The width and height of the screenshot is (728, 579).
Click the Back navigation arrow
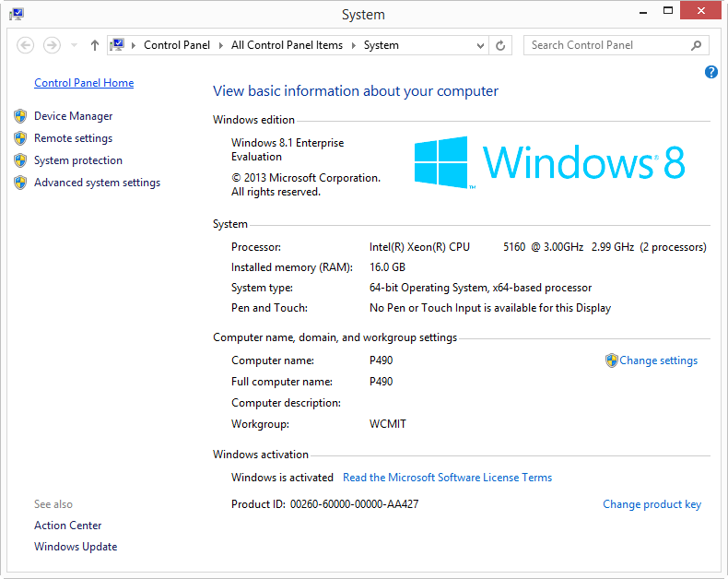(x=25, y=45)
